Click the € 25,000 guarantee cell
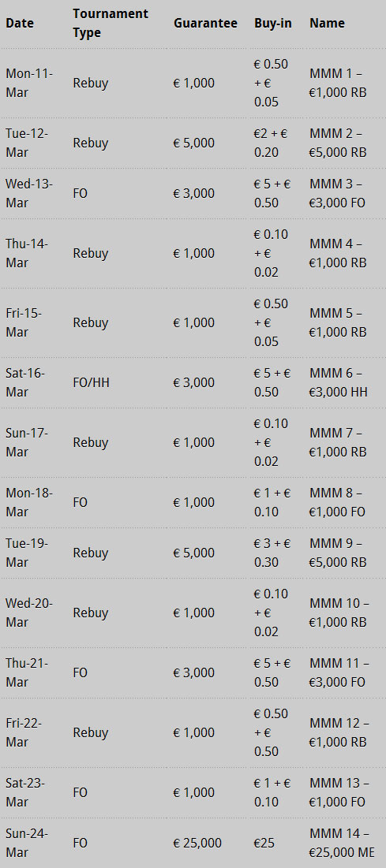The height and width of the screenshot is (868, 386). [197, 843]
